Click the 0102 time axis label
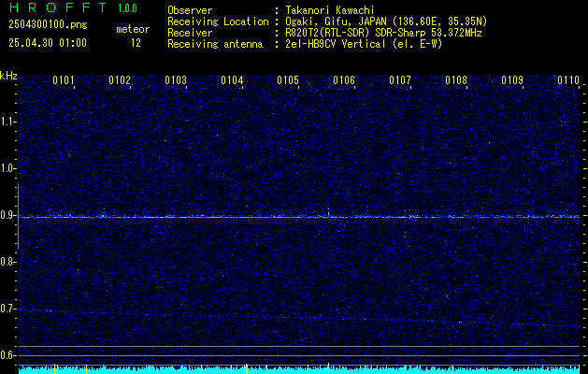Screen dimensions: 588x374 [120, 80]
